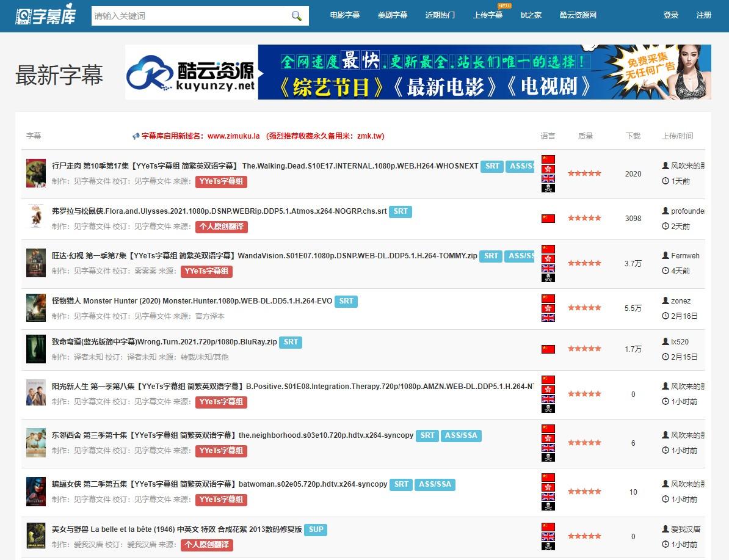729x560 pixels.
Task: Click the keyword search input field
Action: point(189,16)
